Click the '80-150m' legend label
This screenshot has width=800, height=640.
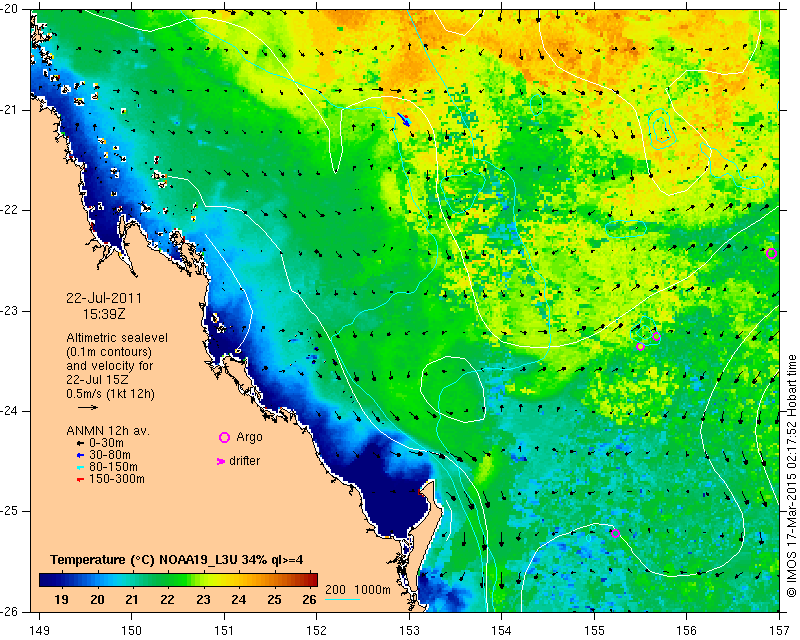coord(113,467)
